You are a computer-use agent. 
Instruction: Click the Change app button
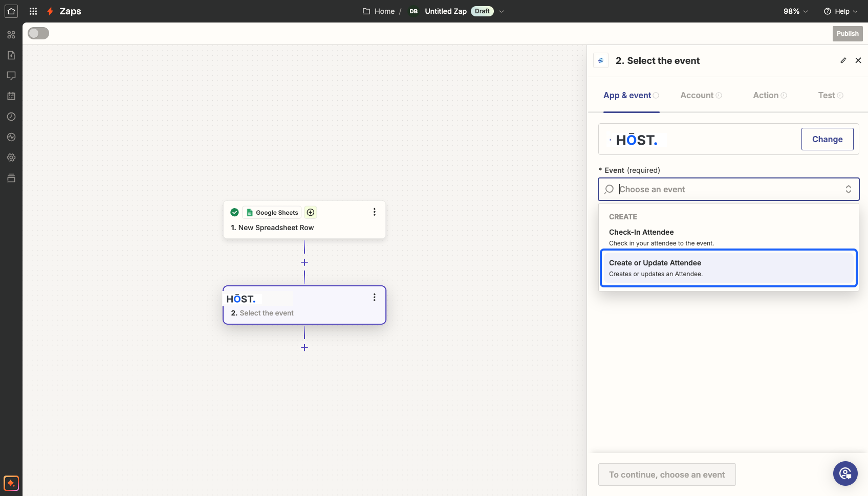(x=827, y=139)
